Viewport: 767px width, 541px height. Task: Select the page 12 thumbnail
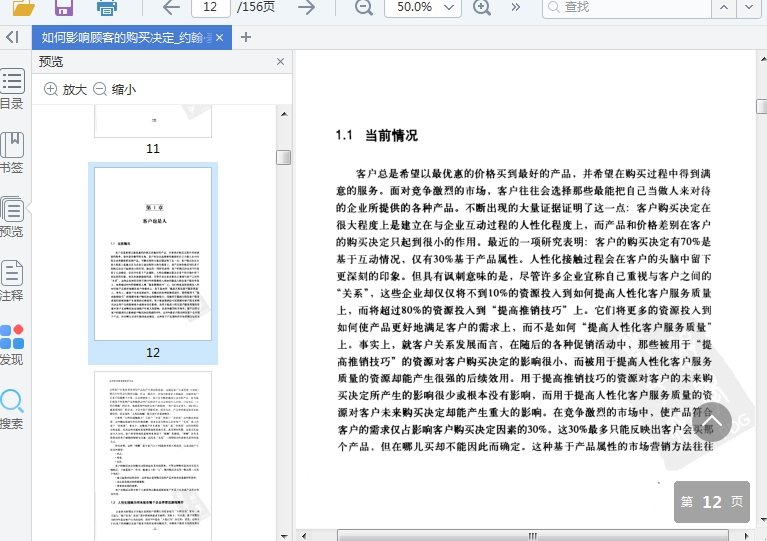[153, 254]
